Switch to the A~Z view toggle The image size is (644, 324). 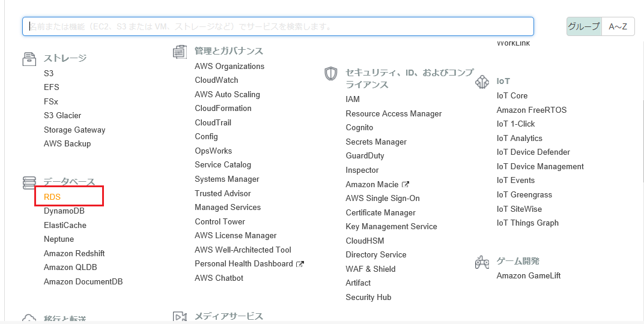tap(618, 26)
